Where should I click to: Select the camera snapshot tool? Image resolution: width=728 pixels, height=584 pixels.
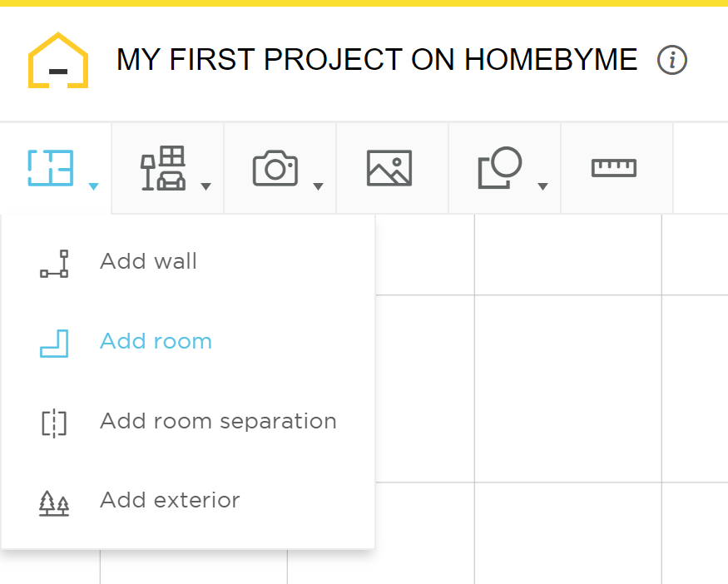pyautogui.click(x=275, y=166)
